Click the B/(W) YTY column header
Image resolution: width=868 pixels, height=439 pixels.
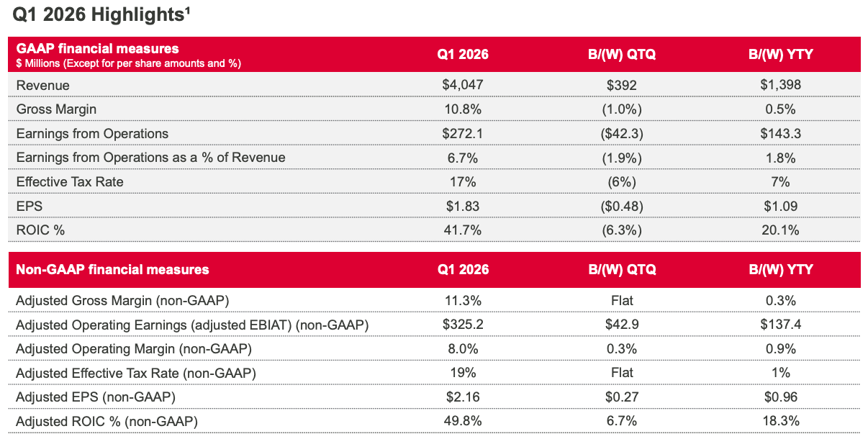pos(782,54)
